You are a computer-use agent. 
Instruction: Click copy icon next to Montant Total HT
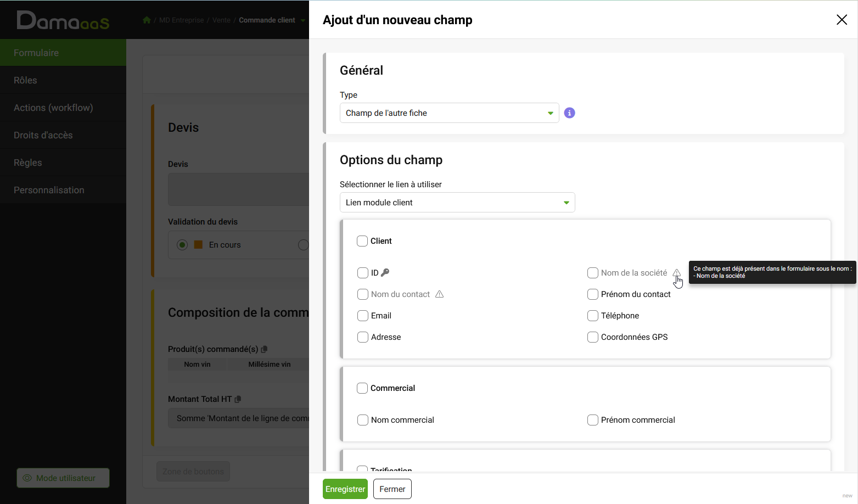(x=238, y=399)
